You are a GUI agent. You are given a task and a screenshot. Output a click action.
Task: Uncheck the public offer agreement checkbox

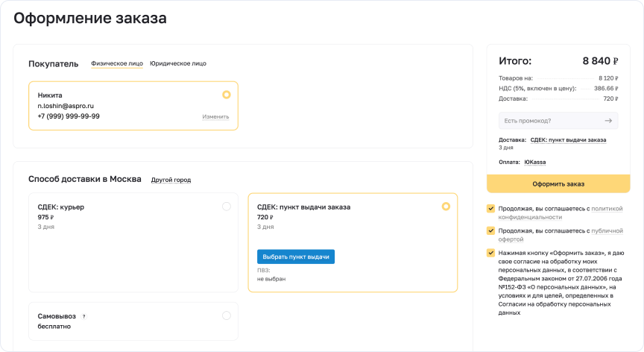[490, 231]
